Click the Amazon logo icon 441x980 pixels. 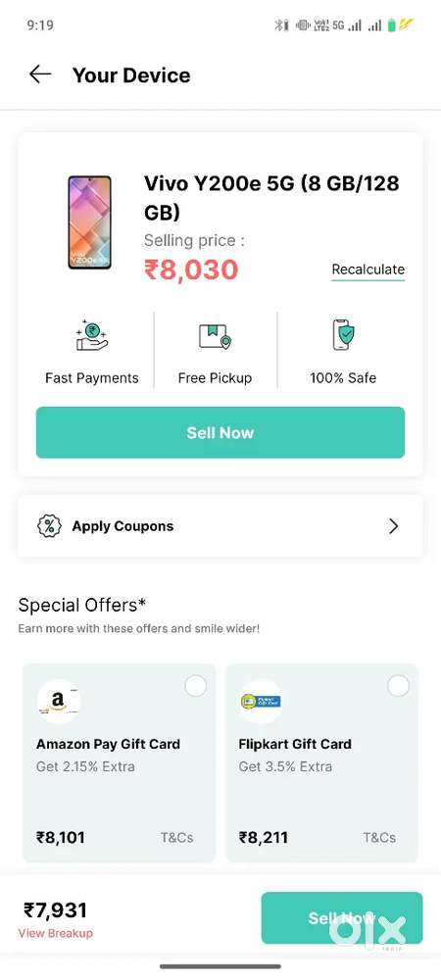59,702
